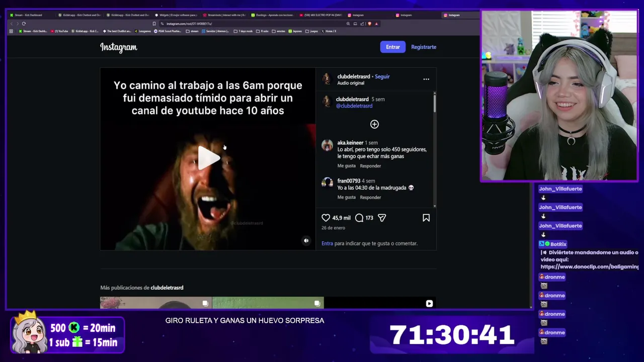Switch to the Stream - Kick Dashboard tab
This screenshot has width=644, height=362.
click(28, 15)
